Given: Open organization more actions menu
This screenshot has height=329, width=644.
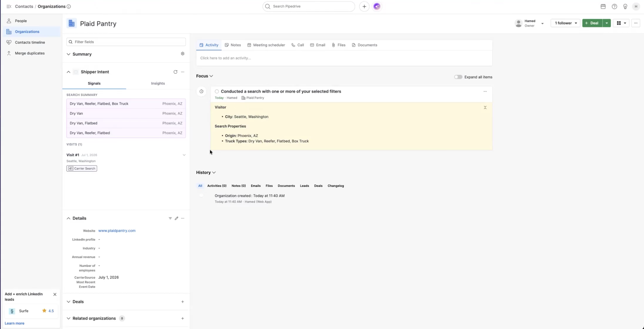Looking at the screenshot, I should tap(636, 23).
